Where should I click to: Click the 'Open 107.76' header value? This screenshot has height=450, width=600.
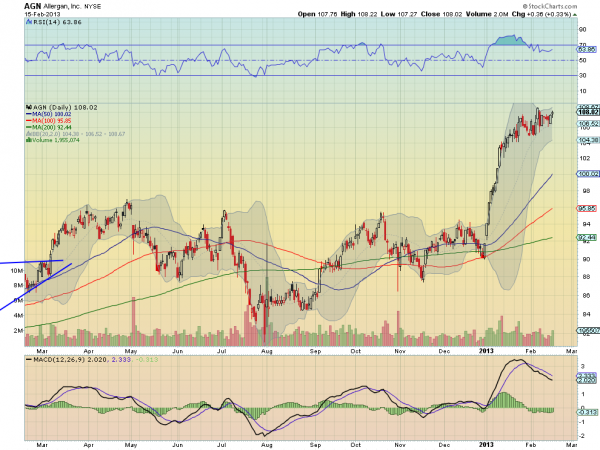pos(318,14)
